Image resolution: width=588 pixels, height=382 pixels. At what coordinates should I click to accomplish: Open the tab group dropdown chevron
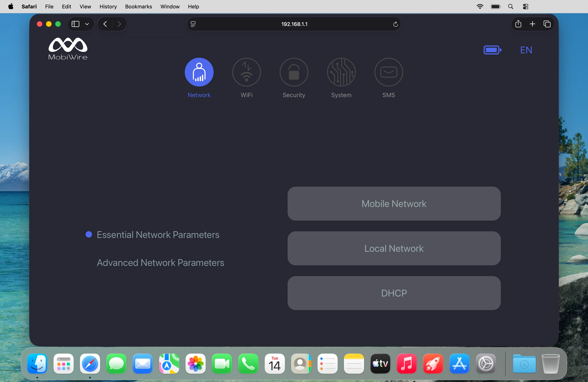tap(87, 24)
